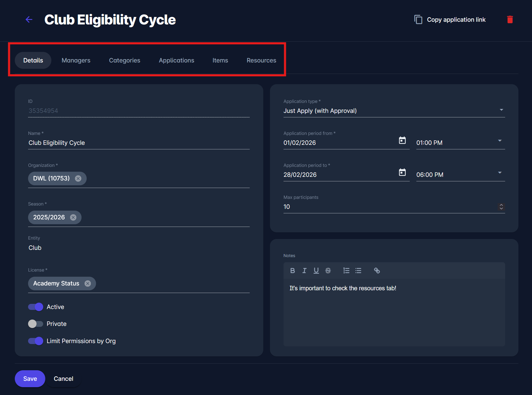
Task: Insert numbered list in Notes
Action: click(346, 271)
